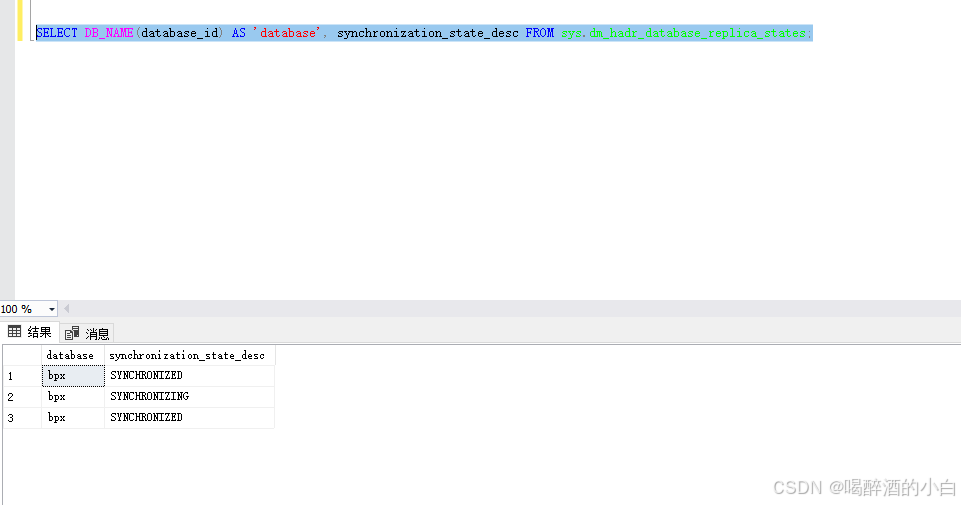Open the 100 % zoom dropdown

pos(51,309)
